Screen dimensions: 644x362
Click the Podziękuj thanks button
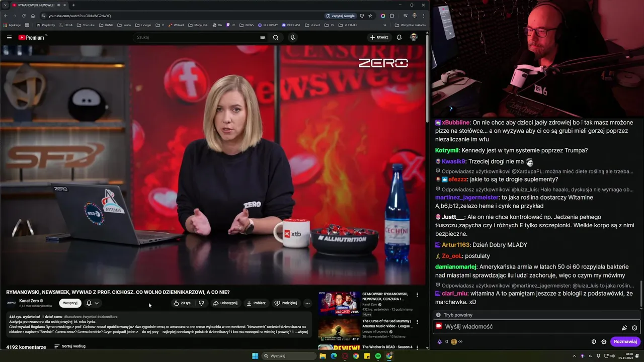coord(286,303)
